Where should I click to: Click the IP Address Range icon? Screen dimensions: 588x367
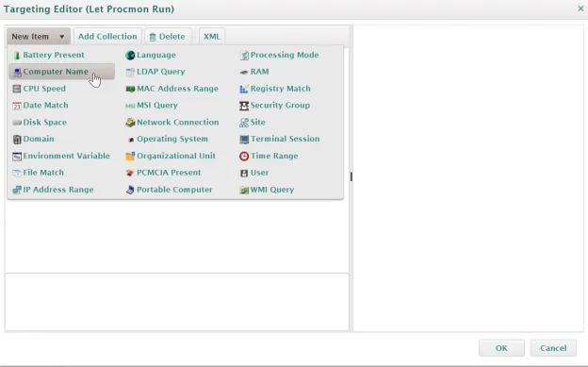[17, 190]
